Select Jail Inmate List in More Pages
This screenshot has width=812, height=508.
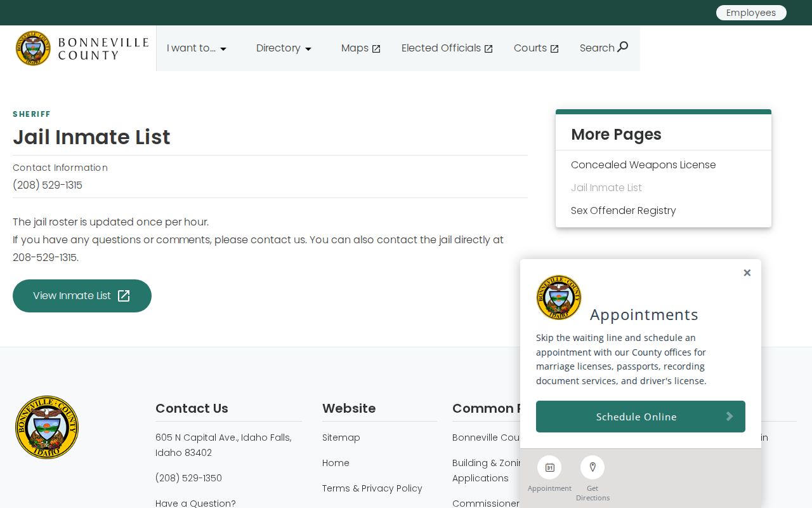[x=606, y=188]
